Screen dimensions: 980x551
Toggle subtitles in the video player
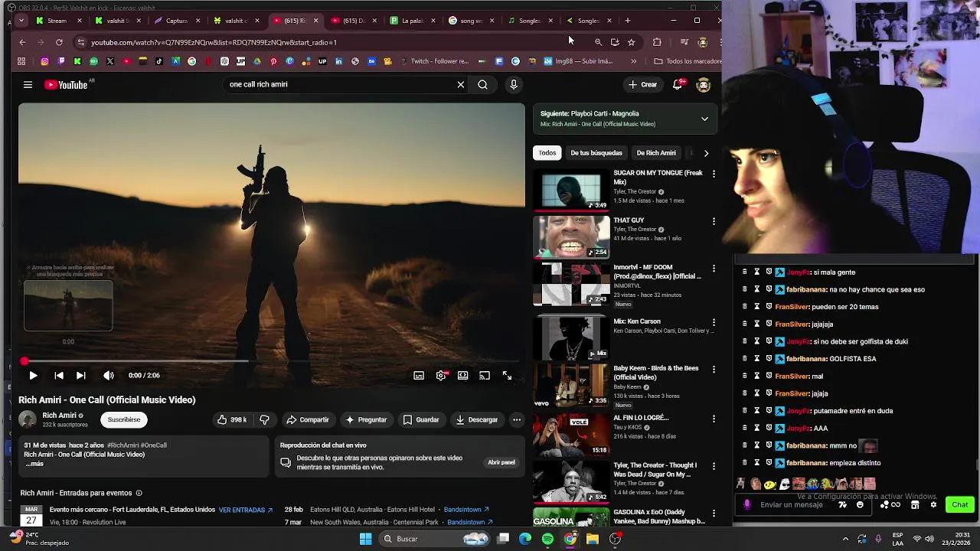coord(419,376)
